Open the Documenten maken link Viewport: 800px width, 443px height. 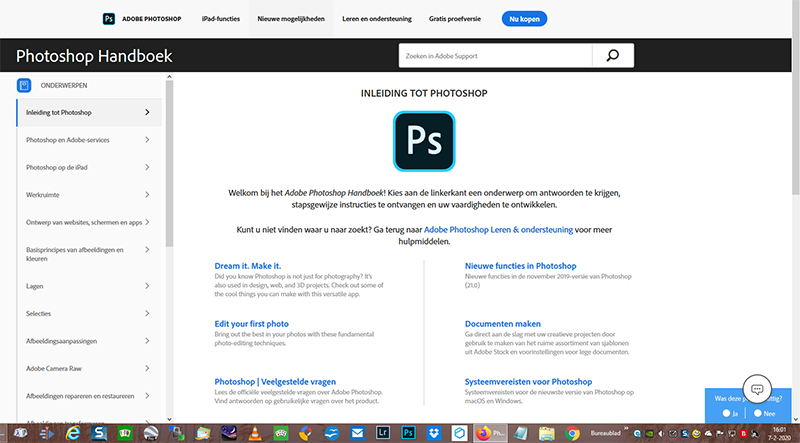coord(503,324)
